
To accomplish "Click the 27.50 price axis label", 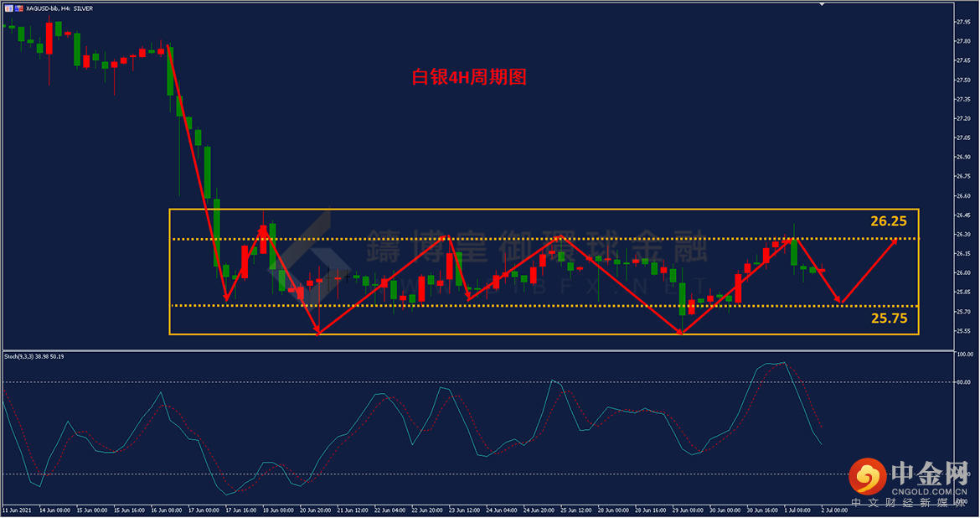I will [x=963, y=80].
